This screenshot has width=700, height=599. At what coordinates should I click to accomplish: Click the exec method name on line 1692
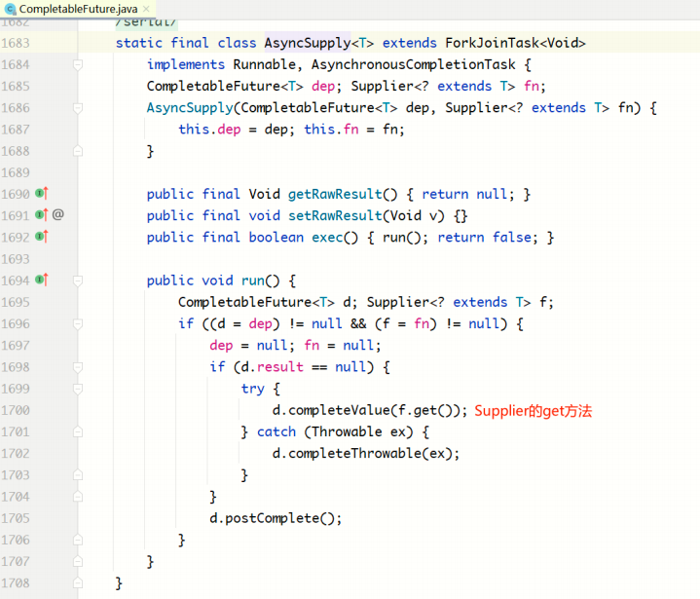tap(327, 238)
